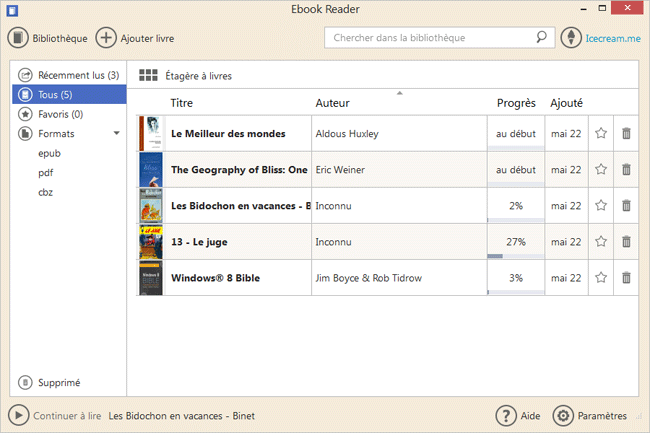650x433 pixels.
Task: Click the search magnifier icon
Action: pyautogui.click(x=541, y=38)
